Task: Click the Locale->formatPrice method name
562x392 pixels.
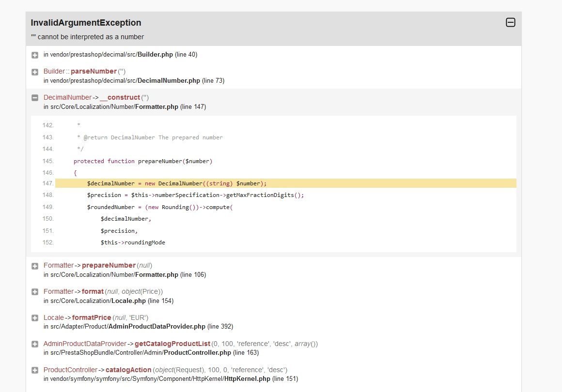Action: [x=92, y=317]
